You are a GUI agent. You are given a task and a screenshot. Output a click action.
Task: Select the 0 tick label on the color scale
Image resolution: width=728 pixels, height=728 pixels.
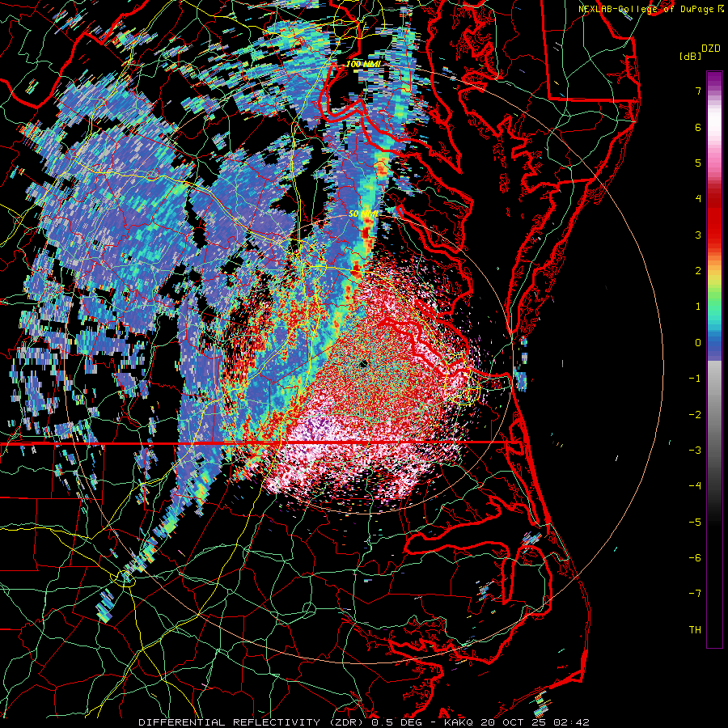(698, 343)
